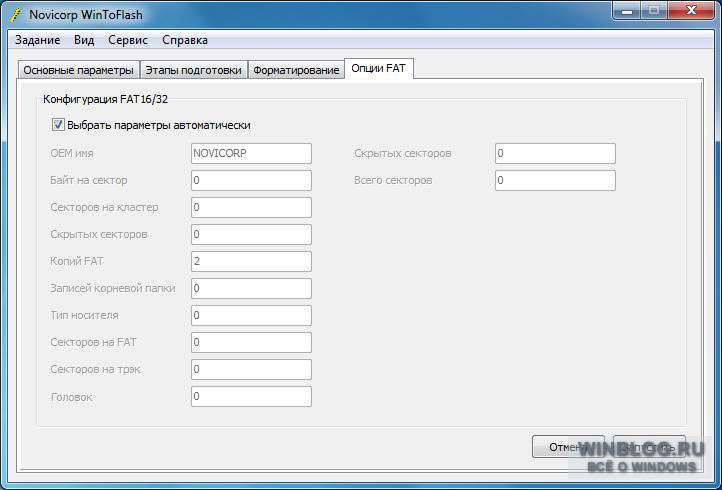The image size is (722, 490).
Task: Open the Вид menu
Action: 84,40
